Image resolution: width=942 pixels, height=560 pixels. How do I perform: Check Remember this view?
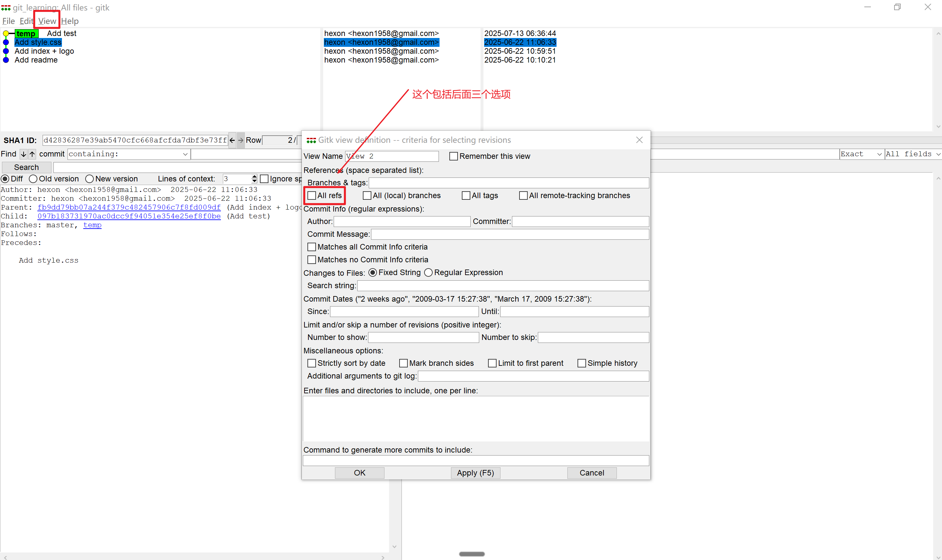click(453, 156)
